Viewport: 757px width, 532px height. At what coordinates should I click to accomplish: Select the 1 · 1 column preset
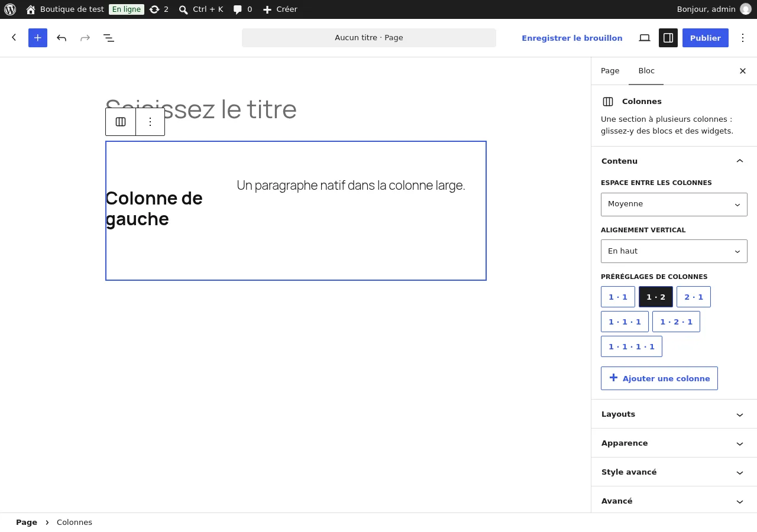618,297
